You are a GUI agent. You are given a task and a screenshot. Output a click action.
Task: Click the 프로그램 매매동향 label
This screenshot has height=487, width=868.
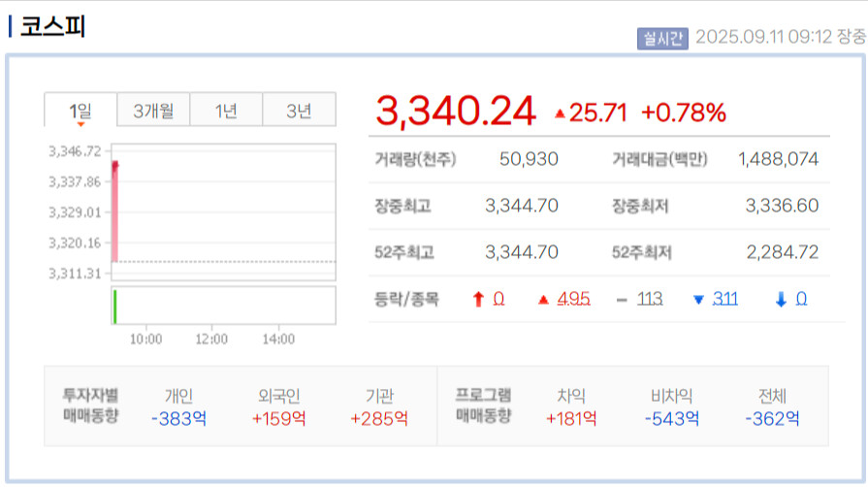(483, 406)
